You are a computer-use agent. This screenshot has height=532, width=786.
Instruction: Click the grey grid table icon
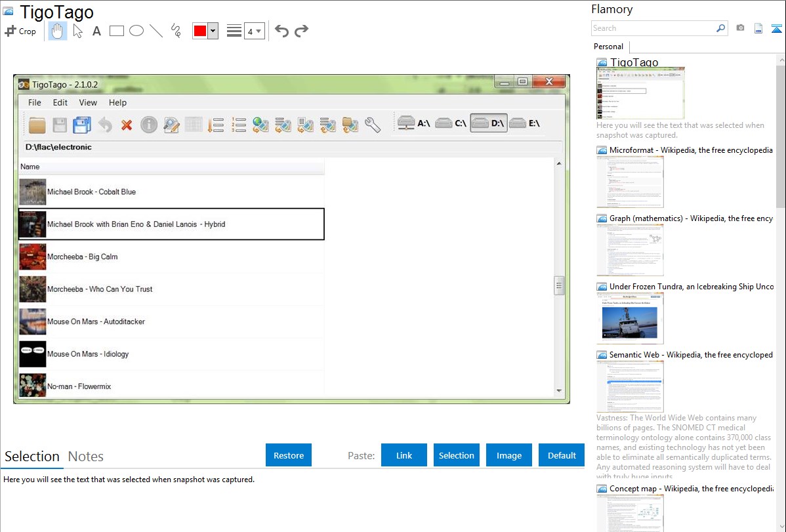(194, 125)
